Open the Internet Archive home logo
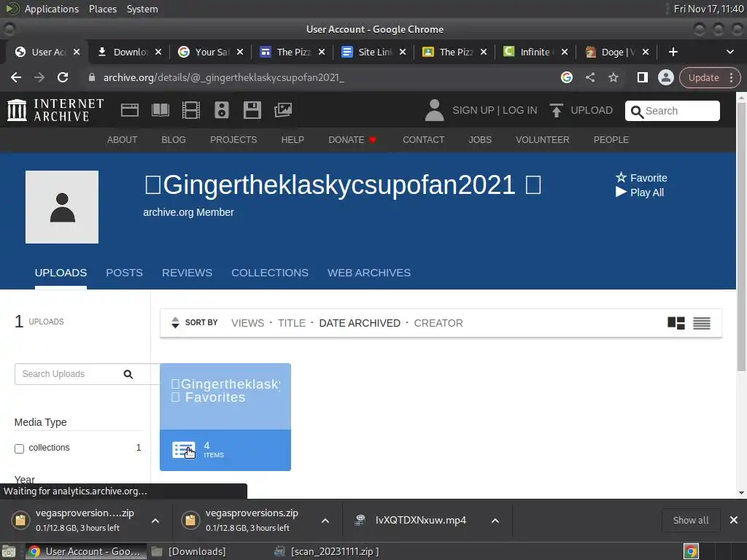Viewport: 747px width, 560px height. (55, 110)
